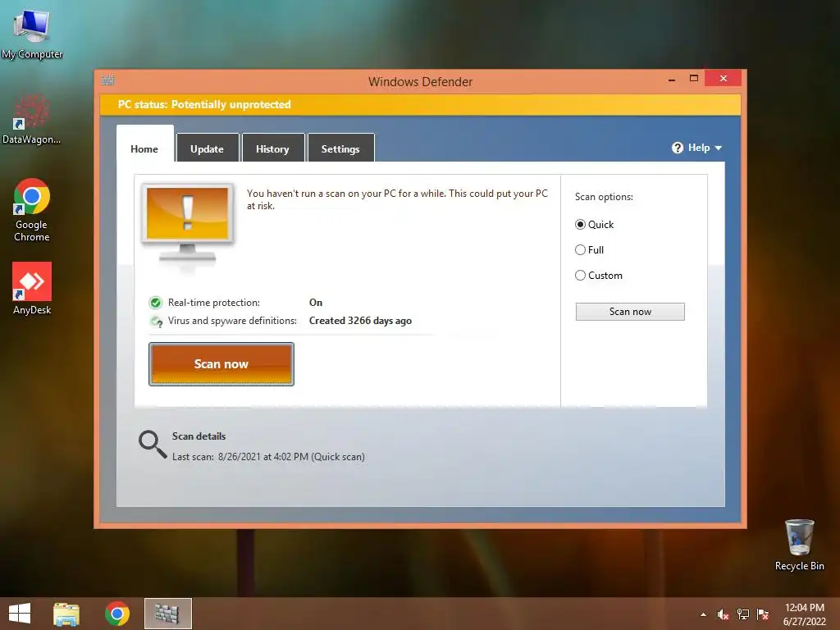Switch to the Update tab

point(208,148)
